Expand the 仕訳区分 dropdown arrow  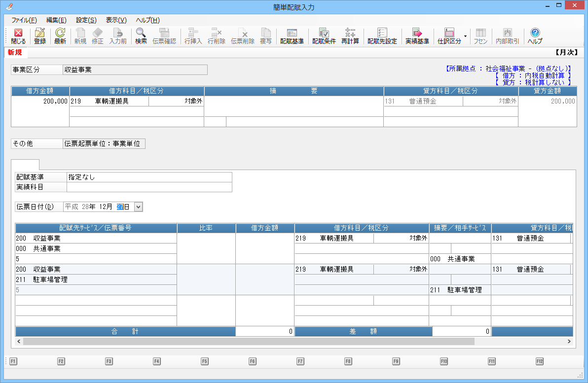tap(465, 36)
